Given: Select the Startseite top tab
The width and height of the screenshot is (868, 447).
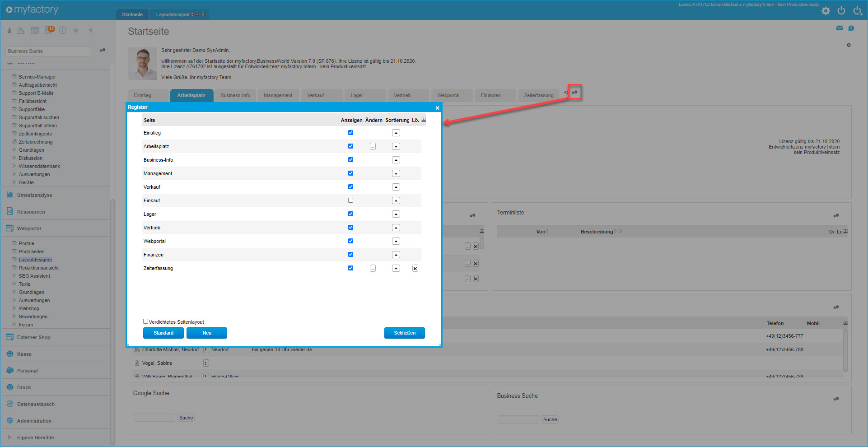Looking at the screenshot, I should click(132, 14).
